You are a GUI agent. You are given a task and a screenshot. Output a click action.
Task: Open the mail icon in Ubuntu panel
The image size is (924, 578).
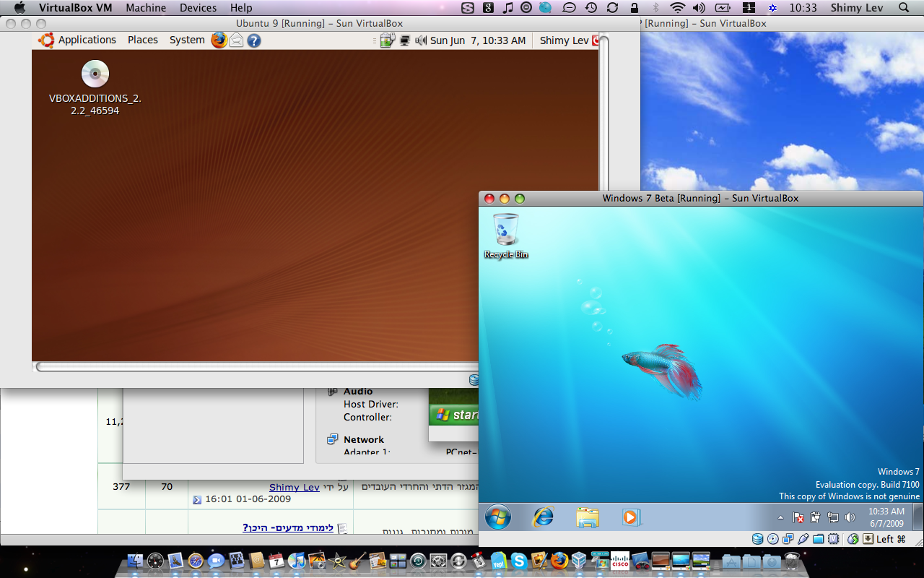click(x=236, y=40)
